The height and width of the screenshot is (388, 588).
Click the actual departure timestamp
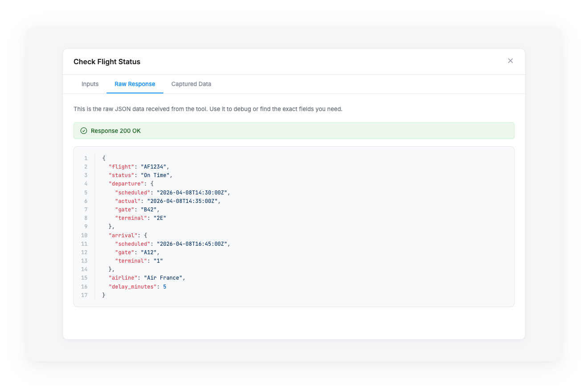point(184,201)
